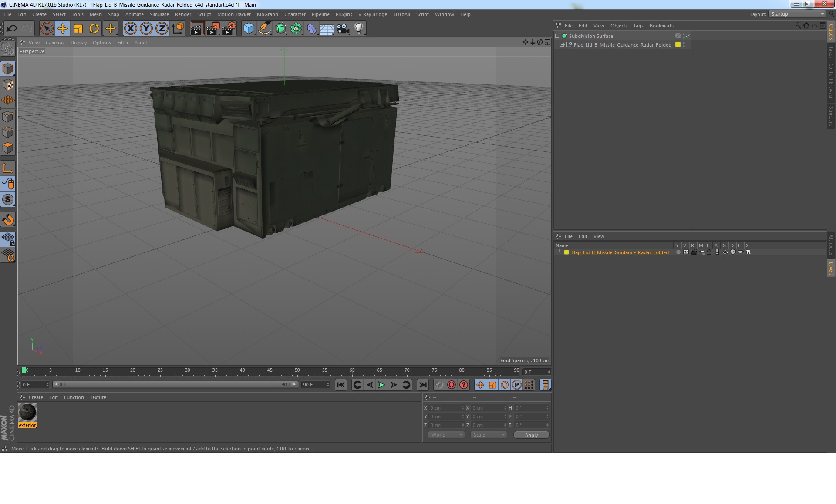This screenshot has width=836, height=504.
Task: Open material manager Texture menu
Action: pyautogui.click(x=98, y=397)
